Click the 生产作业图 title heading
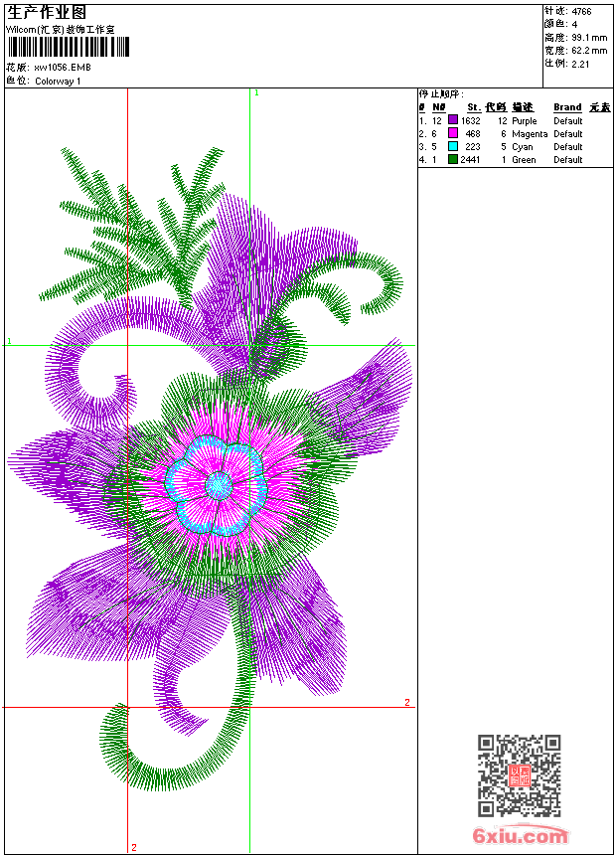Image resolution: width=616 pixels, height=855 pixels. 47,13
